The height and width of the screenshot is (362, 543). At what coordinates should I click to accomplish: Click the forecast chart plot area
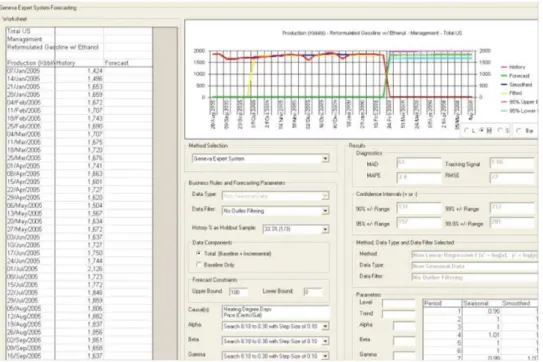(343, 74)
